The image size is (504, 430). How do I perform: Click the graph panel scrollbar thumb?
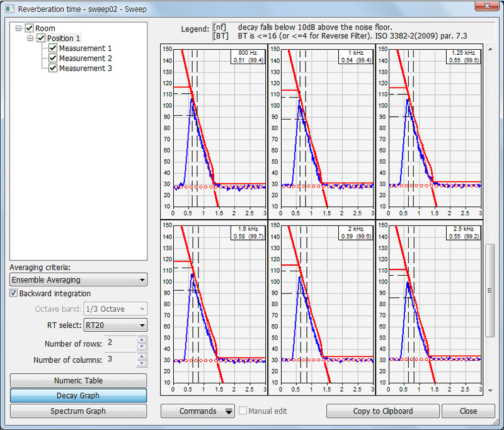point(490,291)
